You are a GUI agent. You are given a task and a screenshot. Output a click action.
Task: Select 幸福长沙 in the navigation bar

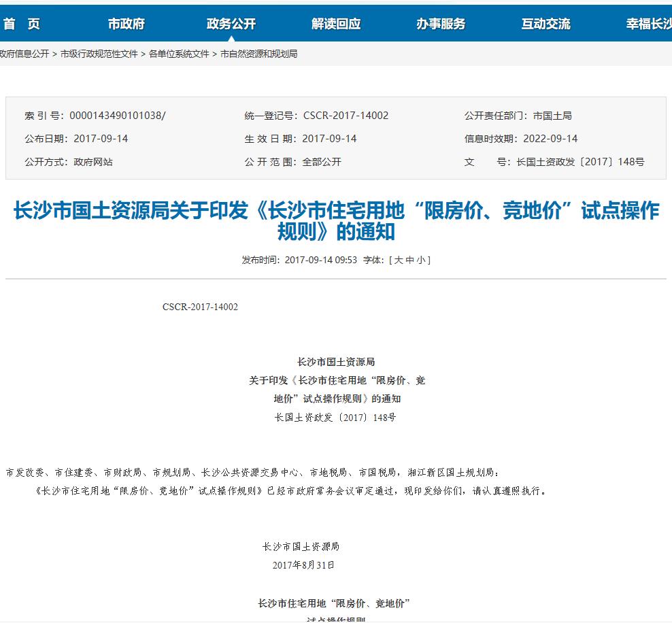(647, 22)
